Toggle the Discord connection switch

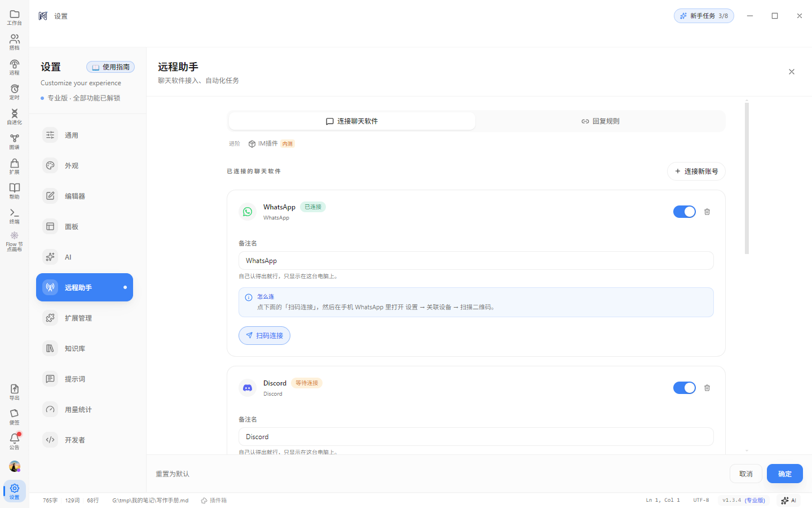pos(685,388)
